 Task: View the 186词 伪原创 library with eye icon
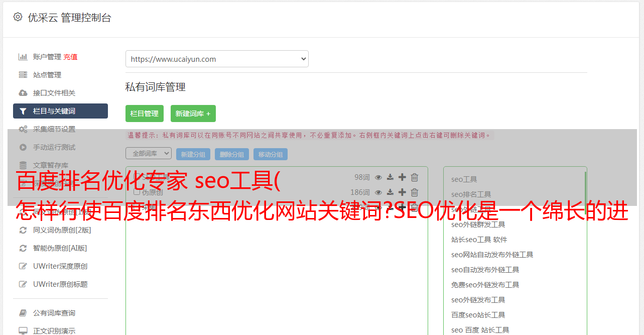click(x=378, y=192)
